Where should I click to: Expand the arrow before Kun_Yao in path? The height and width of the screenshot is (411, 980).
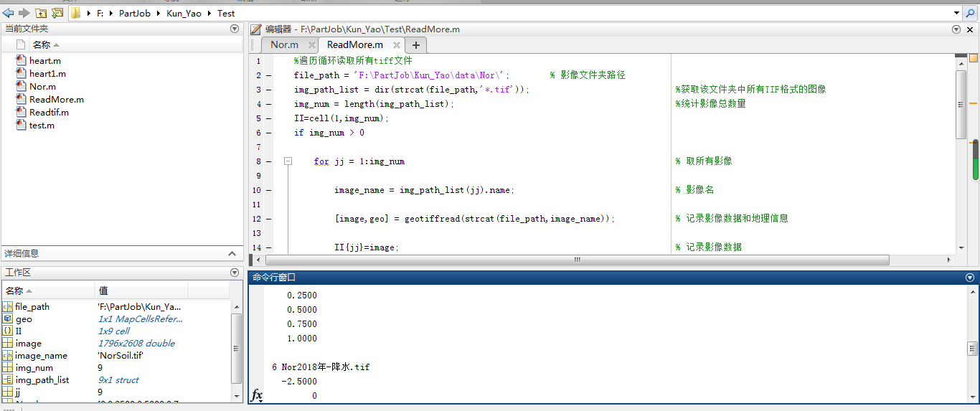(x=157, y=13)
